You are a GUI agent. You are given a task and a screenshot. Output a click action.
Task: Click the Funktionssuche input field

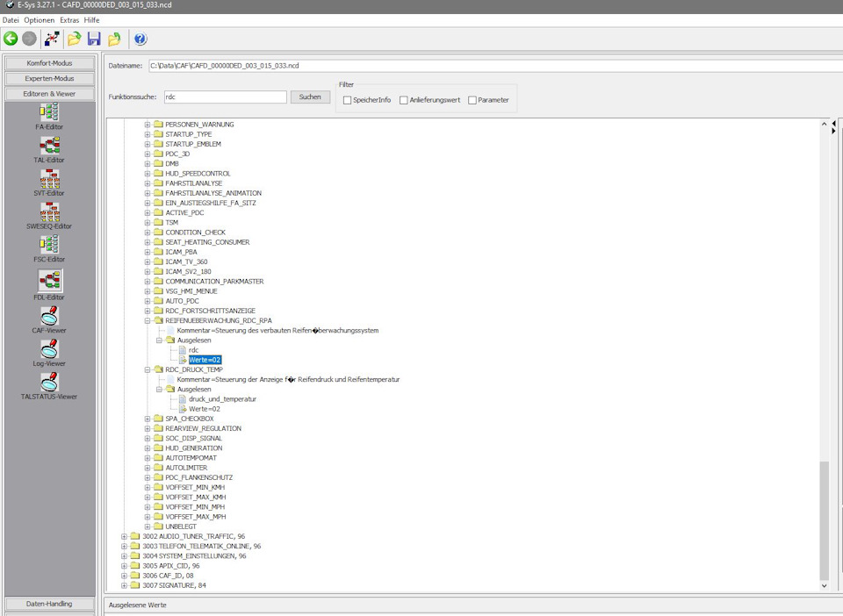(226, 97)
